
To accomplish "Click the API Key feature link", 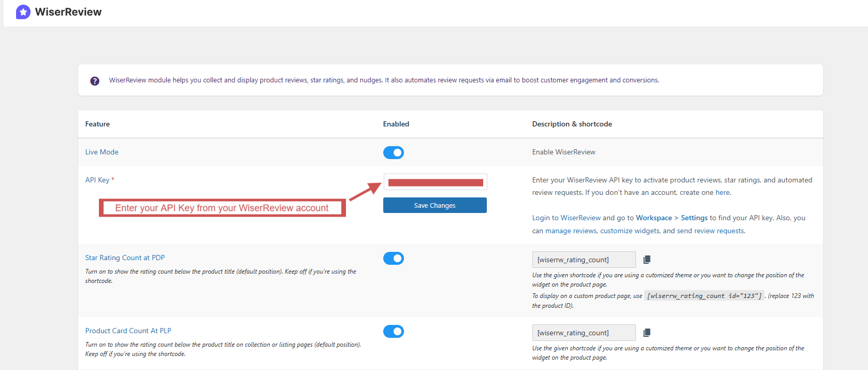I will 96,180.
